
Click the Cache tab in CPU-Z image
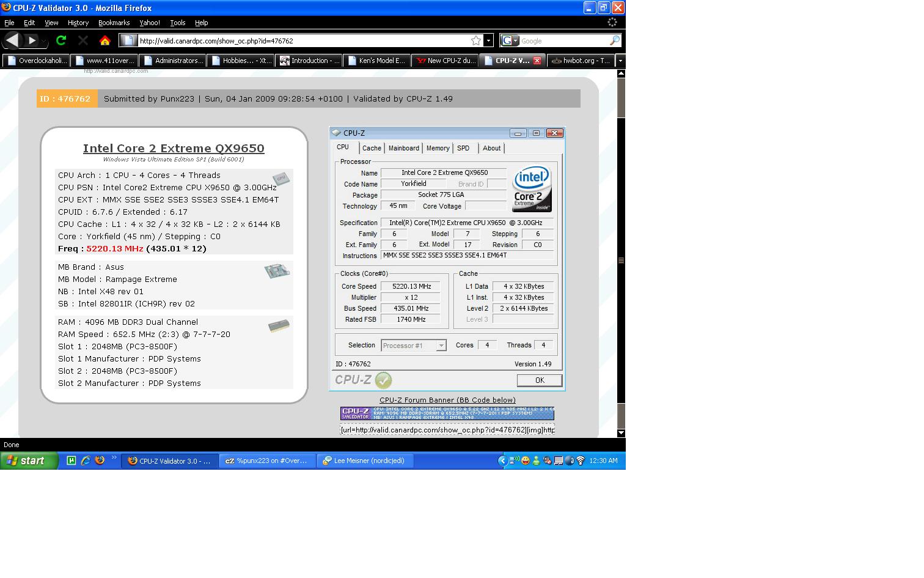pyautogui.click(x=372, y=148)
